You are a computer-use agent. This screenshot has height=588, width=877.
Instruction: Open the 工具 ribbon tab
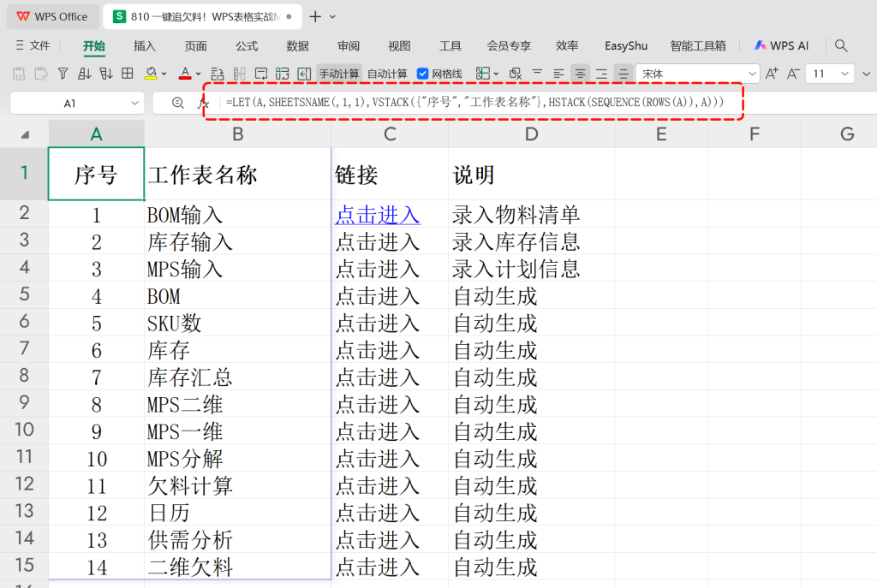click(x=450, y=46)
